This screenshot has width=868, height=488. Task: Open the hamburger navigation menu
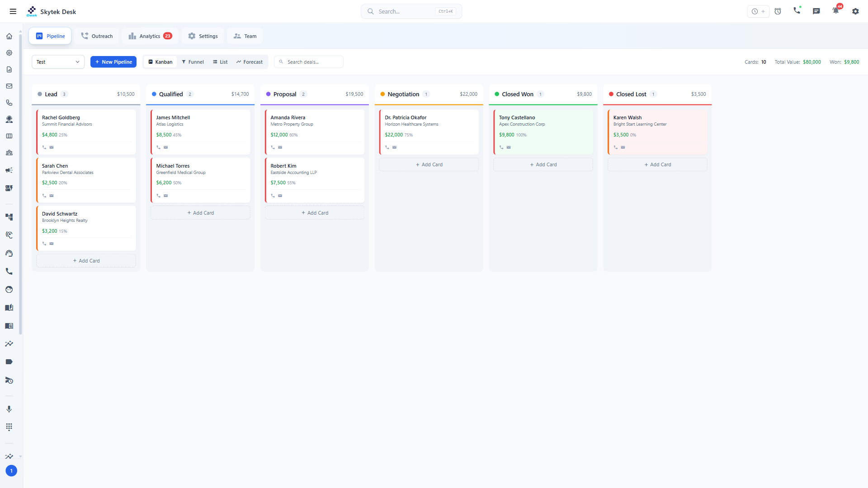click(x=13, y=11)
